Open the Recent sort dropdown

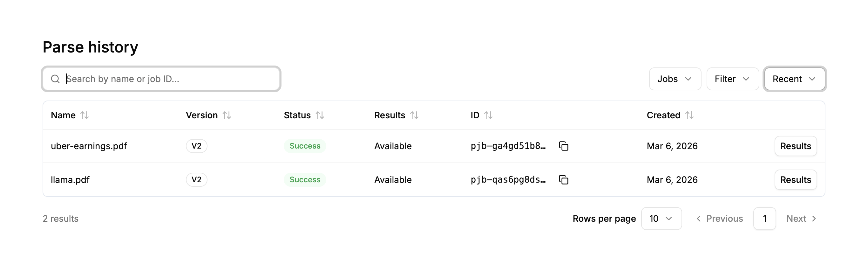point(794,79)
